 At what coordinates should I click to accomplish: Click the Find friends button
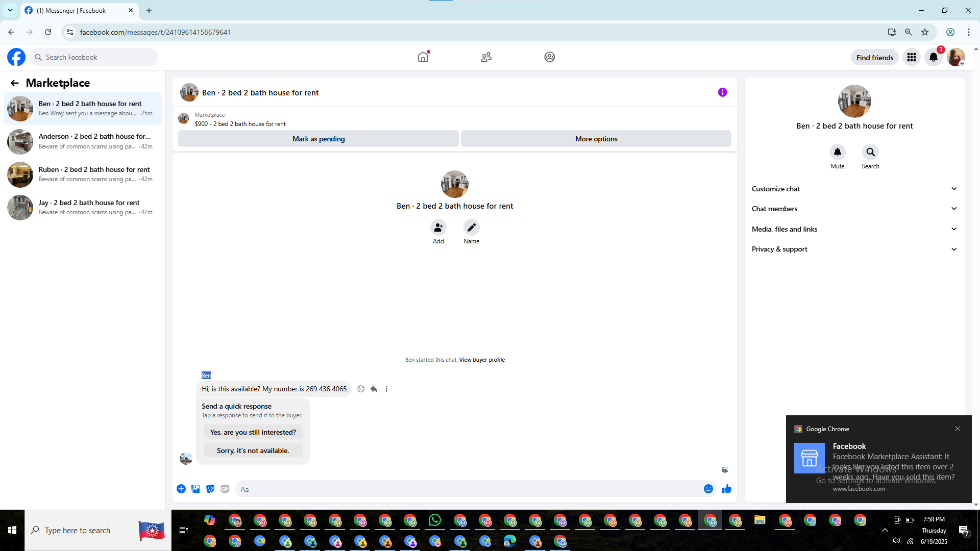(875, 58)
